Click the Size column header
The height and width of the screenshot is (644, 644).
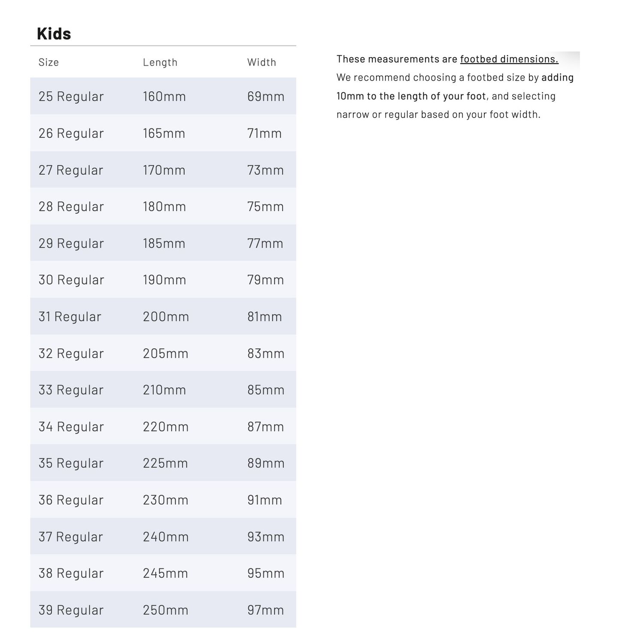(49, 63)
